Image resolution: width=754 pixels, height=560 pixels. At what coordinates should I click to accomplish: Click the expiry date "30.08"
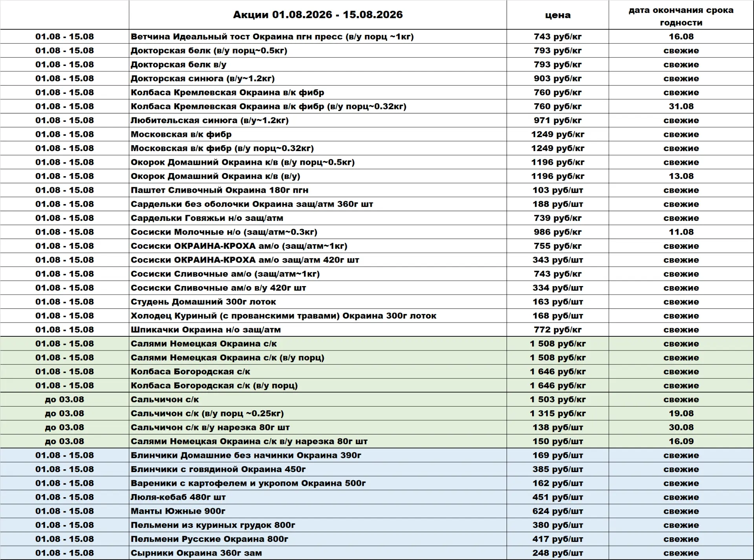[x=681, y=427]
